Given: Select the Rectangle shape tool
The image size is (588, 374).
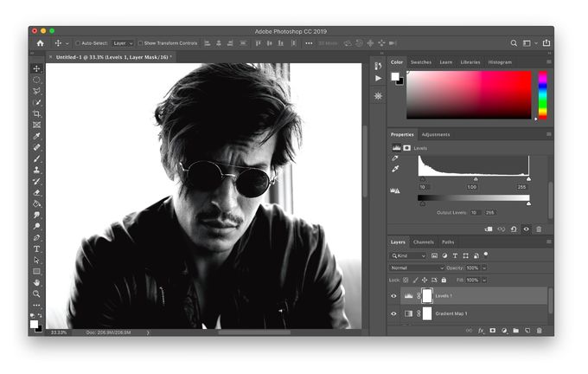Looking at the screenshot, I should coord(36,271).
